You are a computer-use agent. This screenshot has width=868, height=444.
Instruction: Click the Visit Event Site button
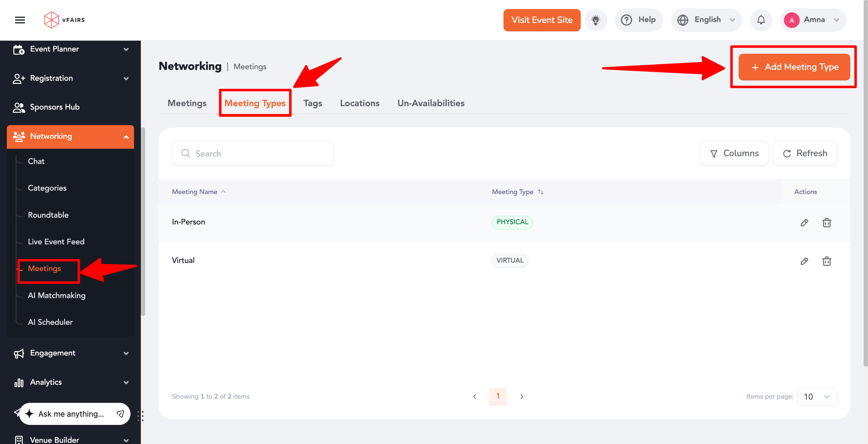(541, 20)
